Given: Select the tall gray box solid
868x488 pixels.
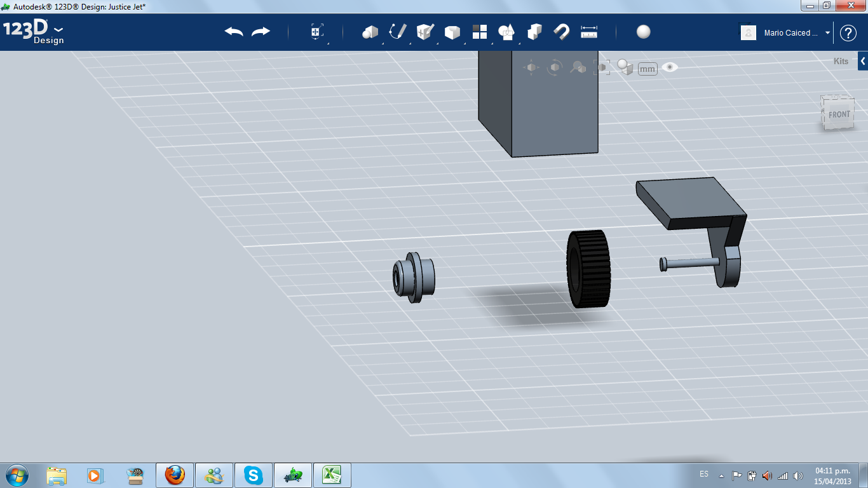Looking at the screenshot, I should click(538, 102).
